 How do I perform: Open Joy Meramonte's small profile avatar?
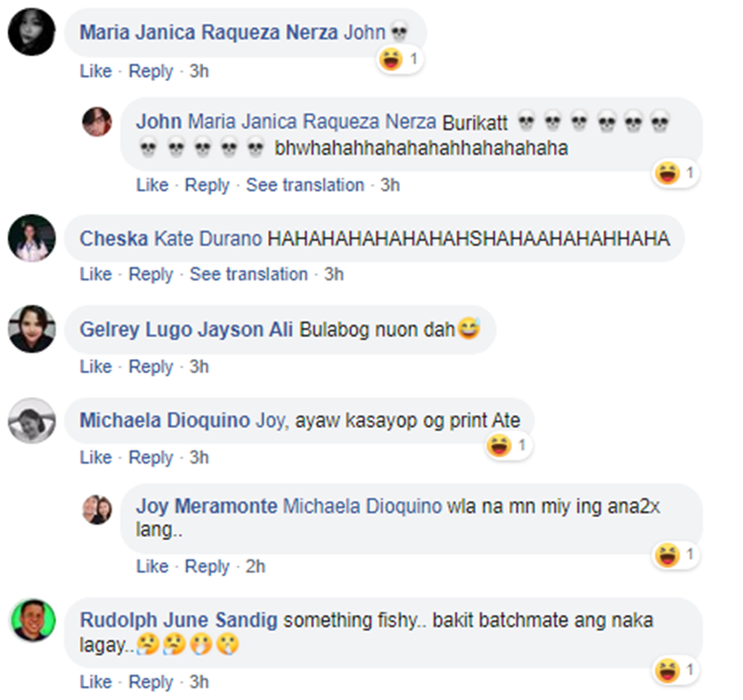[97, 510]
